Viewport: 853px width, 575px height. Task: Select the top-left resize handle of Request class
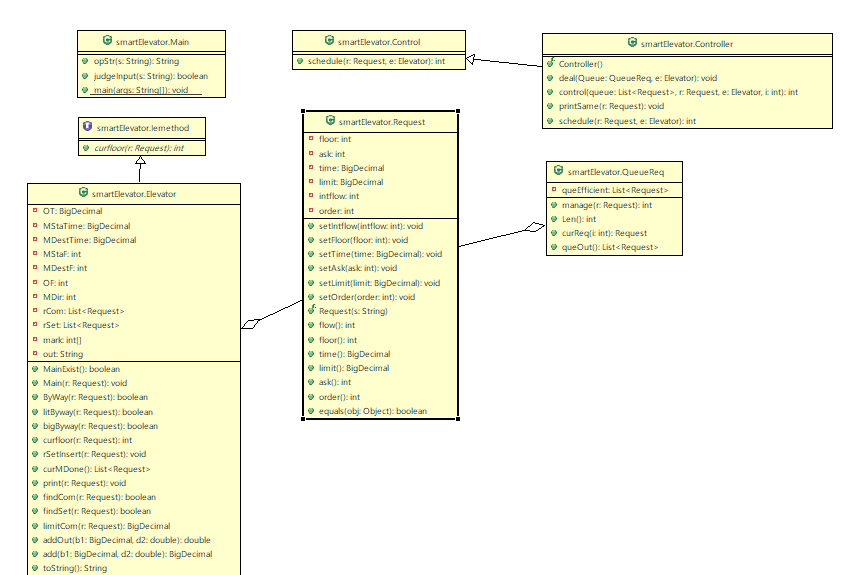point(303,111)
